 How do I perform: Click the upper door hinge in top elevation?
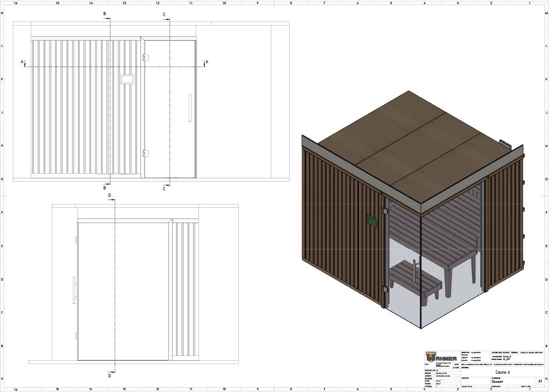point(146,58)
